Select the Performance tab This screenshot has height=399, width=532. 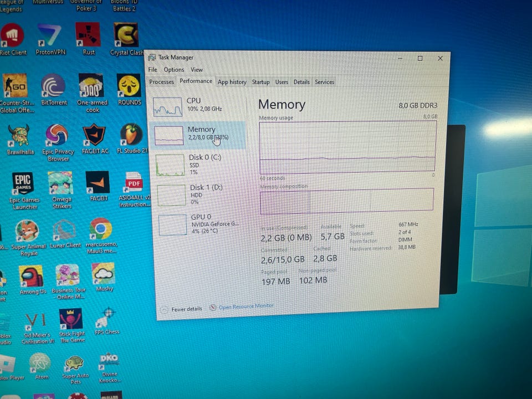[x=196, y=81]
